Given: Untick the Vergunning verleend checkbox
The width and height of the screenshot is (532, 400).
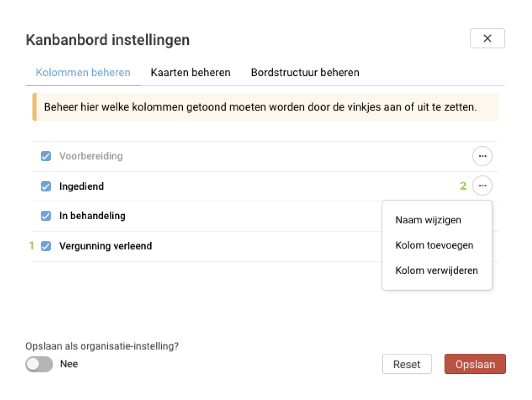Looking at the screenshot, I should pos(46,246).
